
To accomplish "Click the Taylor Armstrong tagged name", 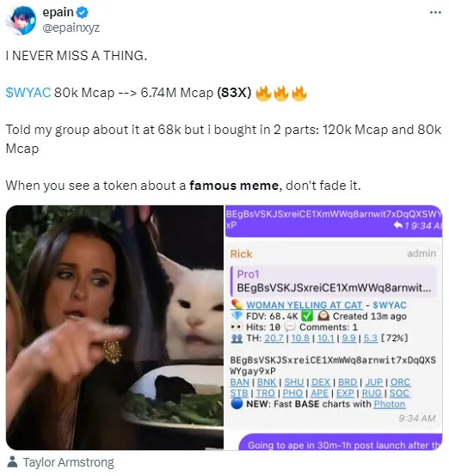I will coord(69,462).
